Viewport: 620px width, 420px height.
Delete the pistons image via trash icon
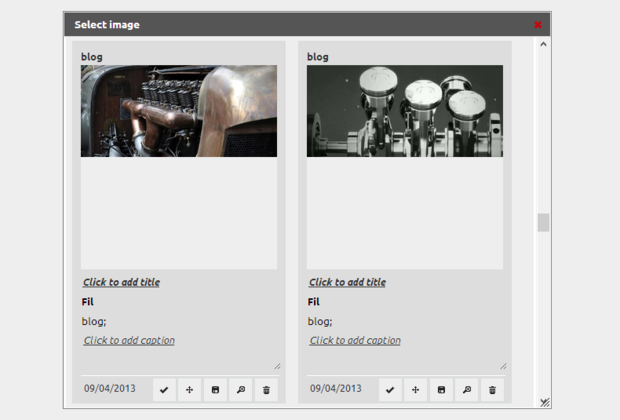[x=492, y=390]
